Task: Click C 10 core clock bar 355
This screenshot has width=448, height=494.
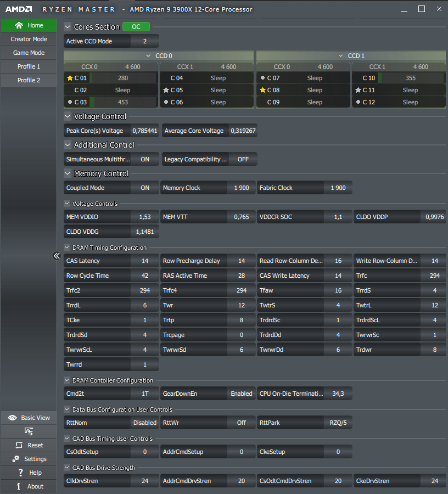Action: tap(411, 78)
